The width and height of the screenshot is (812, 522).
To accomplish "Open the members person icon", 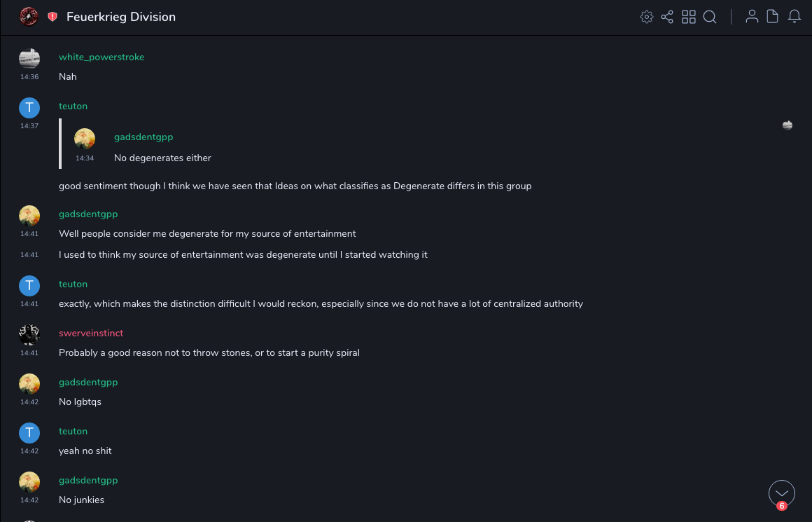I will pos(752,17).
